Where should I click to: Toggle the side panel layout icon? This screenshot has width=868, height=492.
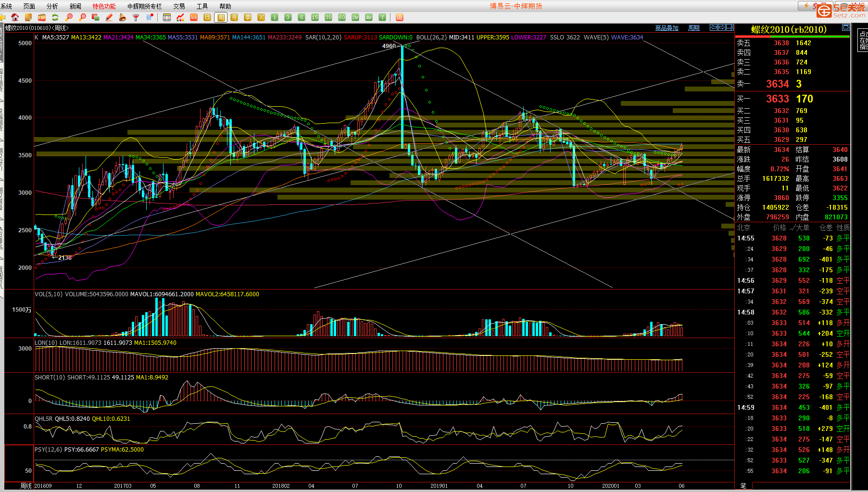(x=730, y=27)
